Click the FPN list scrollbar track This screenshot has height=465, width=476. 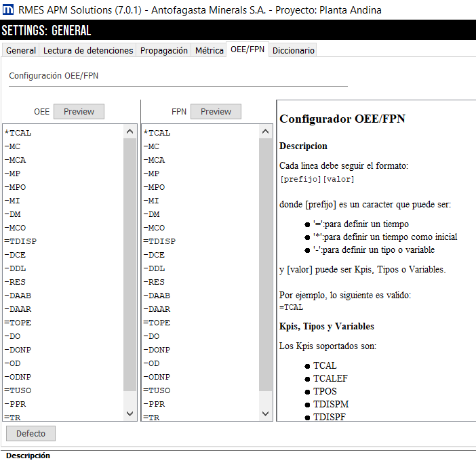[x=266, y=271]
